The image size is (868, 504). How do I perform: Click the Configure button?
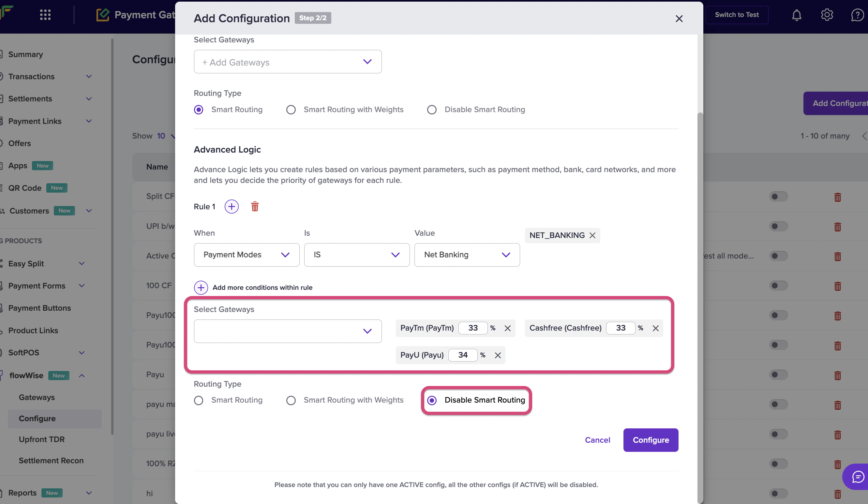650,440
